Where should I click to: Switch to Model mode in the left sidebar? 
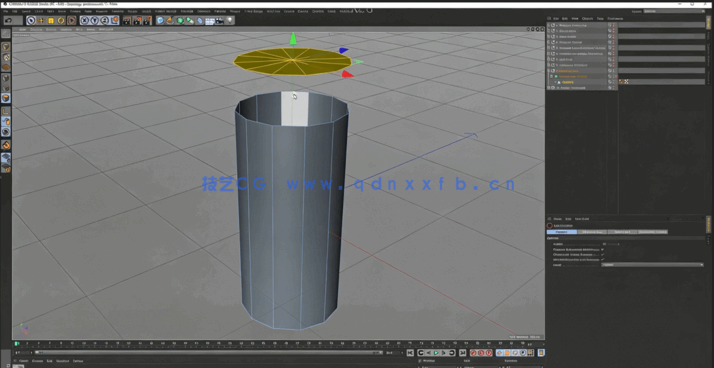pyautogui.click(x=6, y=46)
